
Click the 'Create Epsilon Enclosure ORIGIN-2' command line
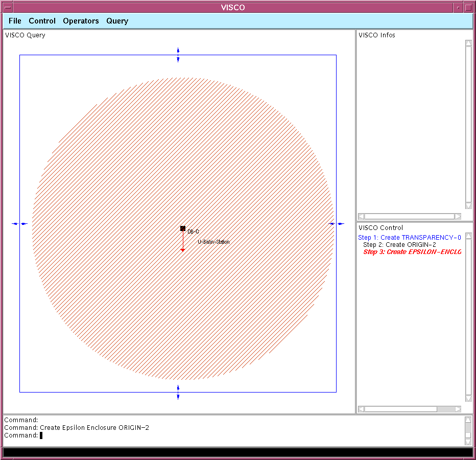77,428
